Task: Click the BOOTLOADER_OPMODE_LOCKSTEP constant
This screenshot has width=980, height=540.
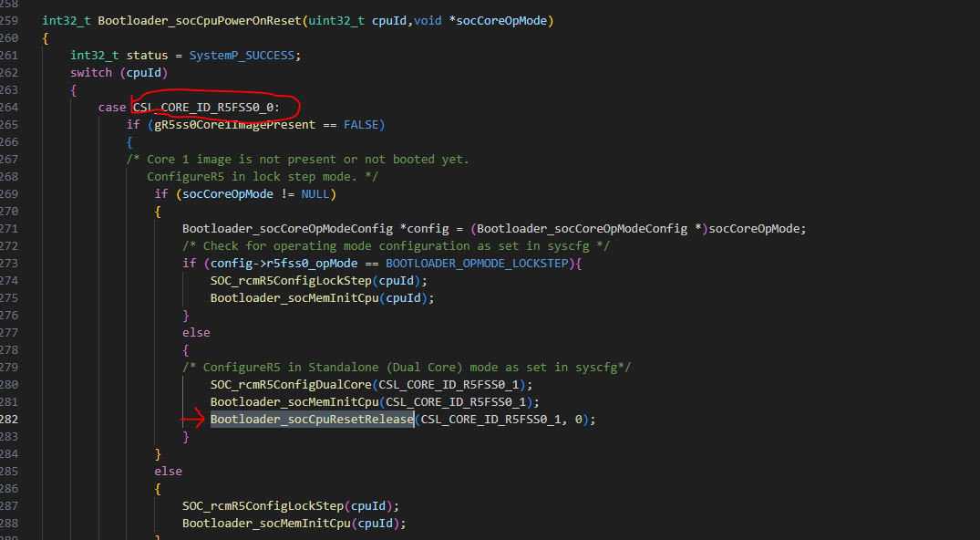Action: click(477, 264)
